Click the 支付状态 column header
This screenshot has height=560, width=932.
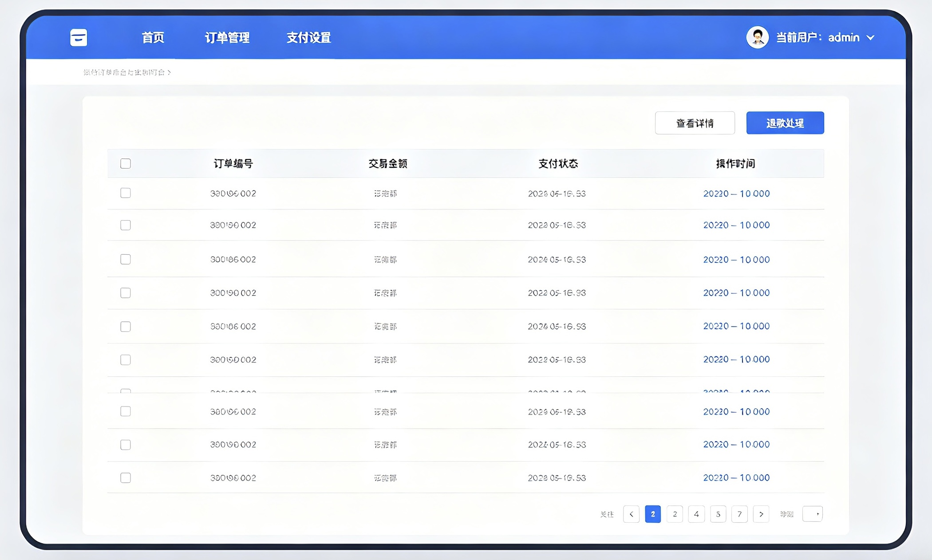tap(558, 163)
